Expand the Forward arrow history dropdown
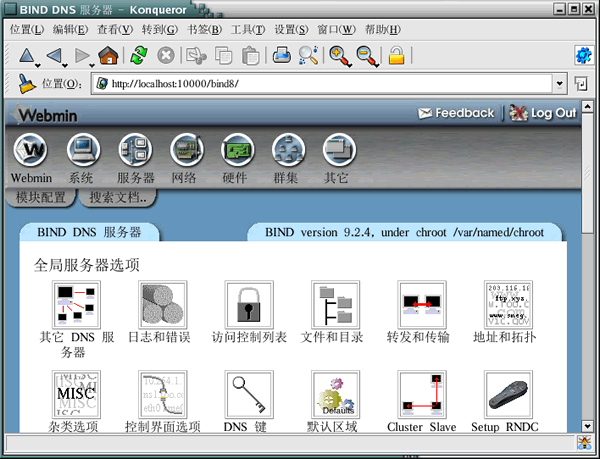600x459 pixels. tap(92, 66)
